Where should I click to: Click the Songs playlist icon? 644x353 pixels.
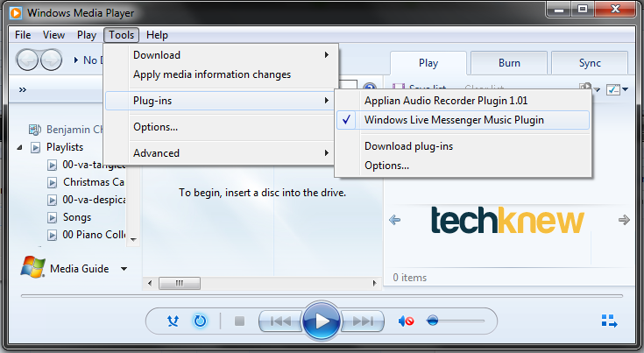[x=53, y=217]
